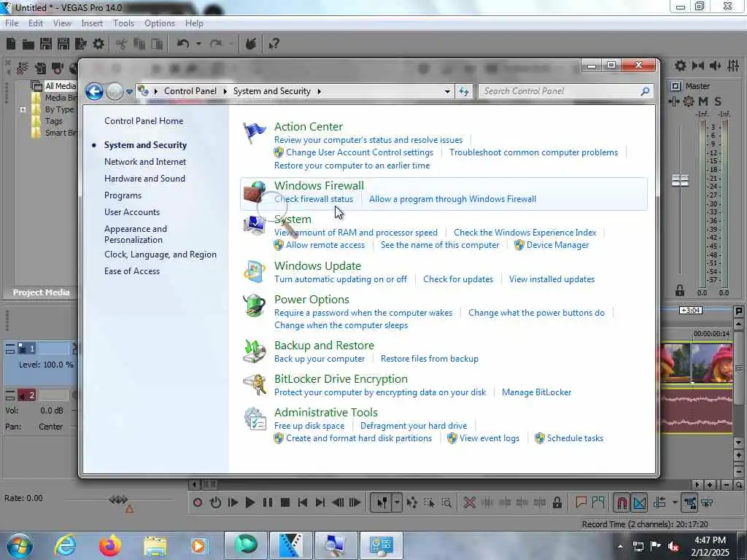747x560 pixels.
Task: Open the Options menu in VEGAS Pro
Action: pyautogui.click(x=160, y=23)
